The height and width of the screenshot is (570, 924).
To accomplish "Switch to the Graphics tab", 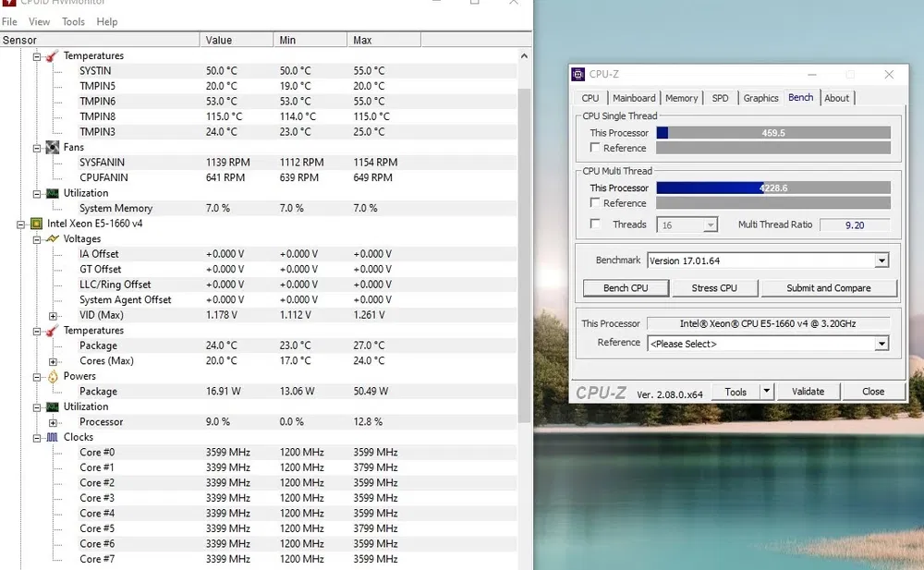I will tap(760, 99).
